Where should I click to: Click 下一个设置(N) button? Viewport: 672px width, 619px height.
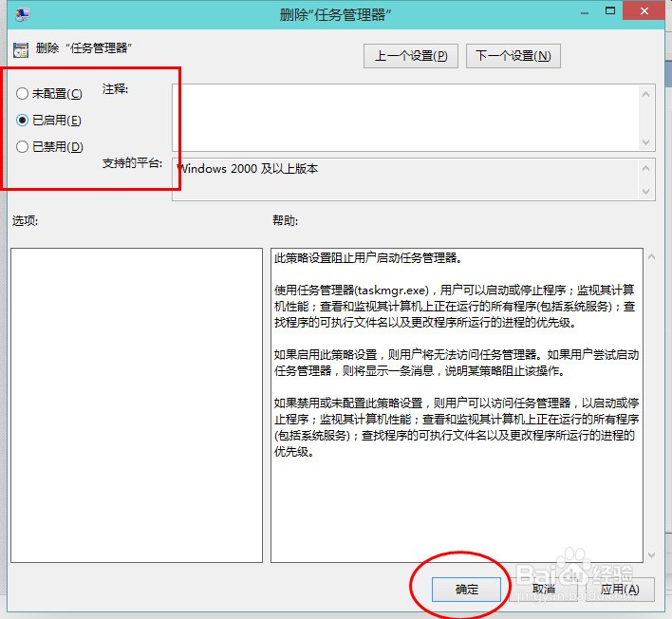pos(513,56)
